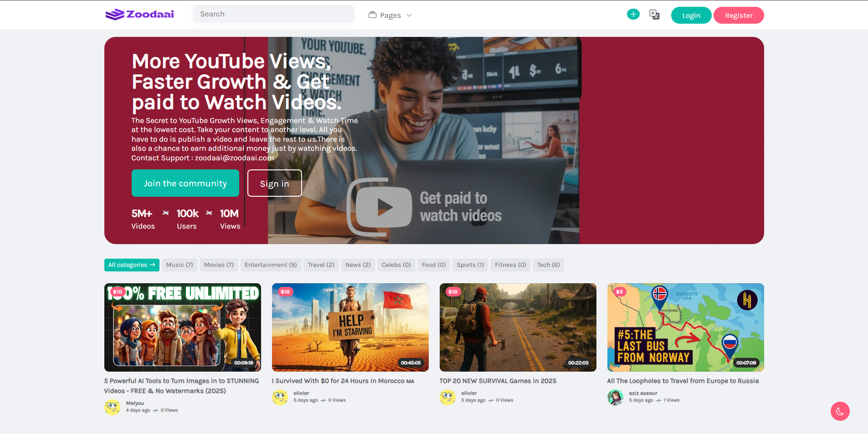This screenshot has height=434, width=868.
Task: Click olivier's avatar under Morocco video
Action: tap(280, 397)
